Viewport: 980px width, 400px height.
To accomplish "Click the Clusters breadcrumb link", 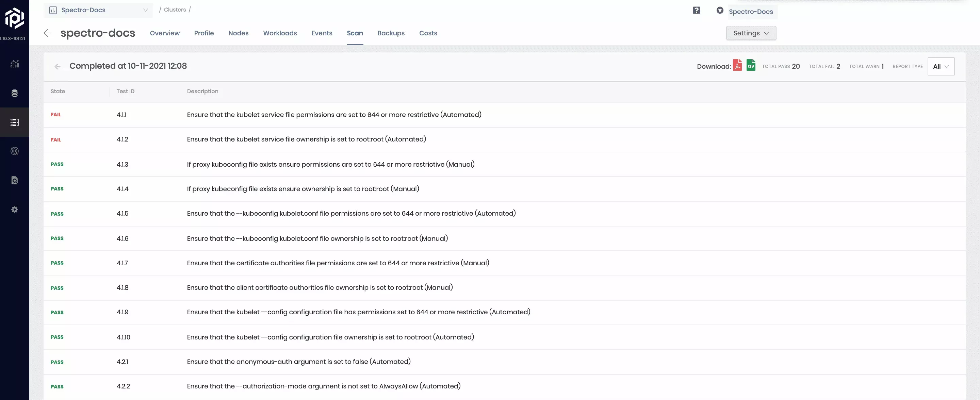I will pyautogui.click(x=175, y=10).
